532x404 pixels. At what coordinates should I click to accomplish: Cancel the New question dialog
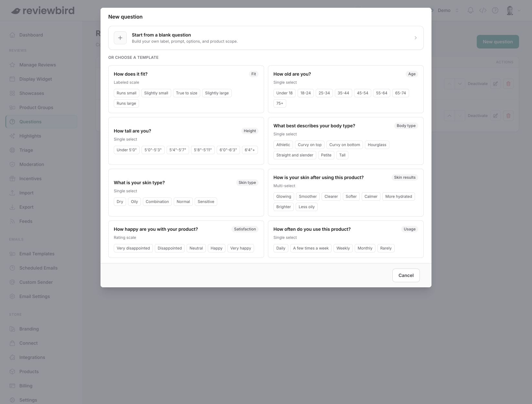pyautogui.click(x=406, y=275)
